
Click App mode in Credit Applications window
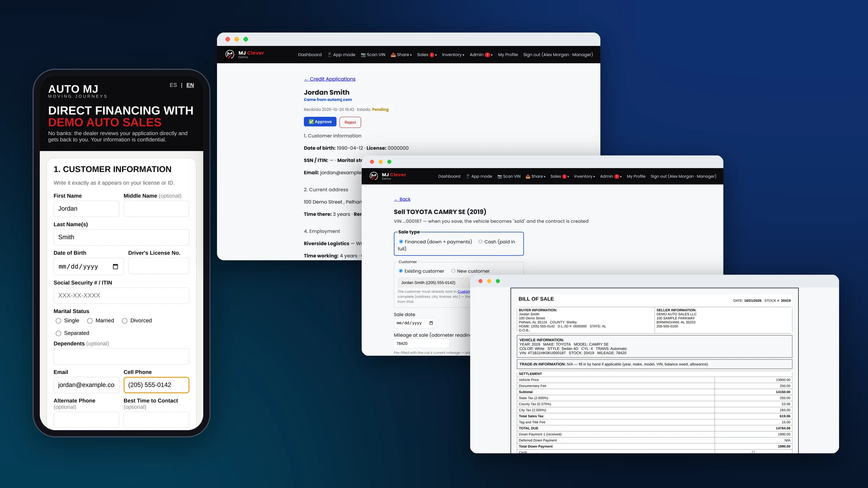pyautogui.click(x=341, y=55)
